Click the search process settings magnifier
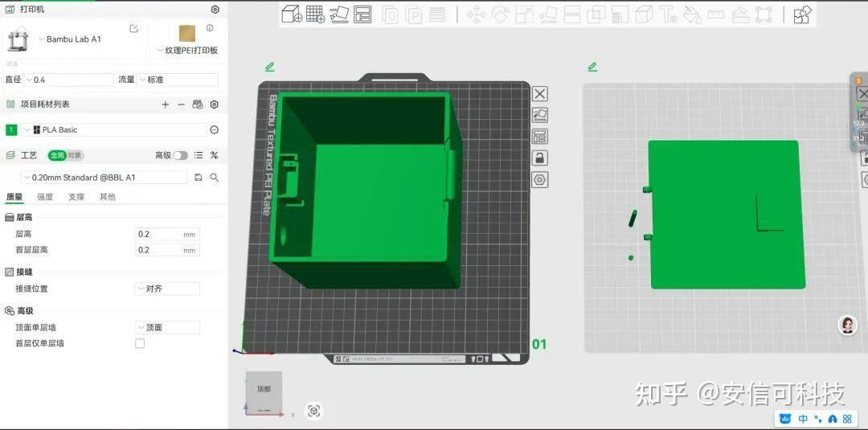This screenshot has width=868, height=430. coord(215,178)
